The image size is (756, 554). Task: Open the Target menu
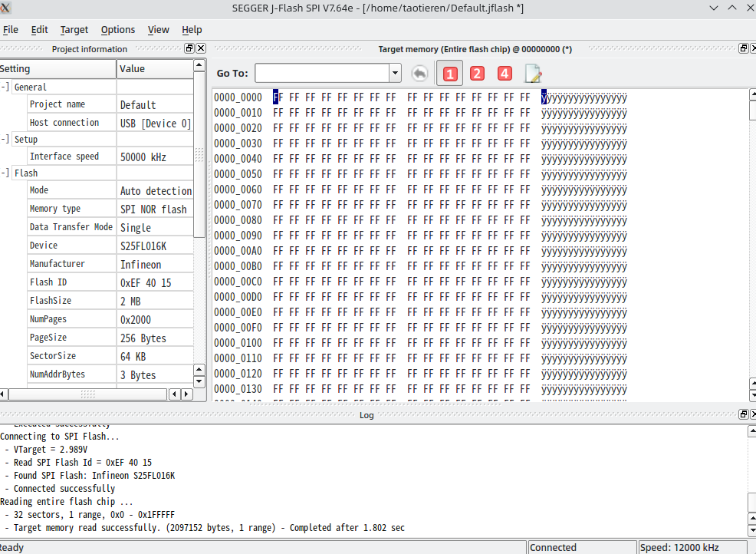point(74,29)
